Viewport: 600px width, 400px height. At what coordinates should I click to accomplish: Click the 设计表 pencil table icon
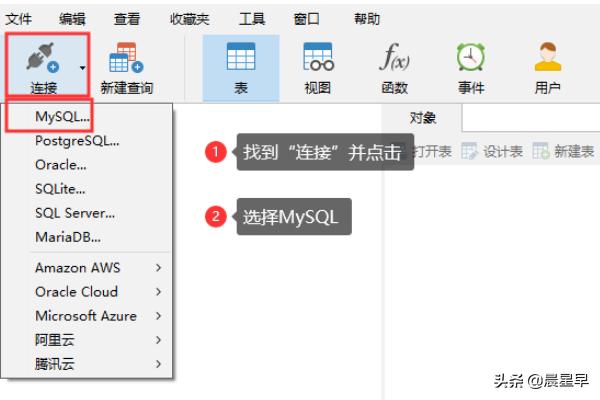[469, 151]
